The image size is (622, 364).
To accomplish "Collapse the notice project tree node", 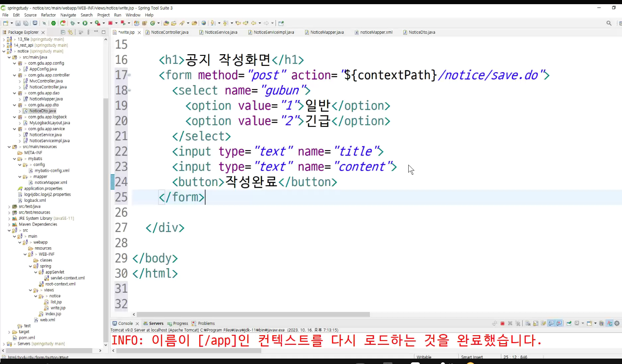I will tap(4, 51).
